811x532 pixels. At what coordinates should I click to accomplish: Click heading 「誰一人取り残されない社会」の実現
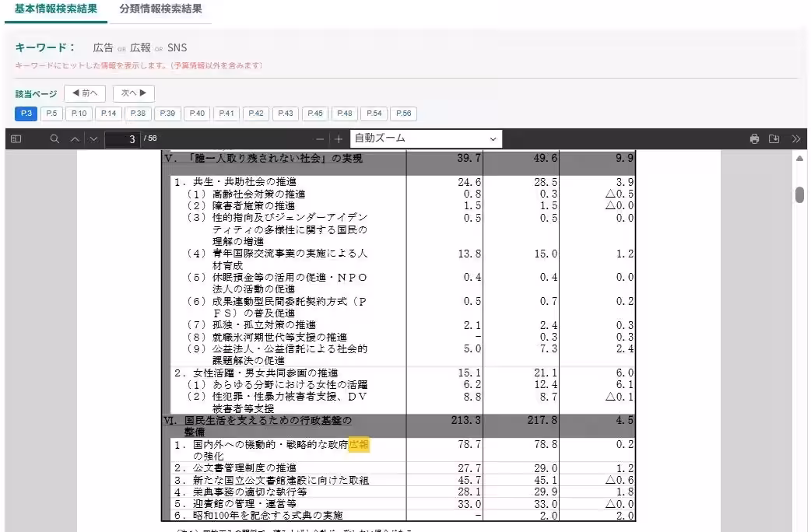(x=276, y=158)
